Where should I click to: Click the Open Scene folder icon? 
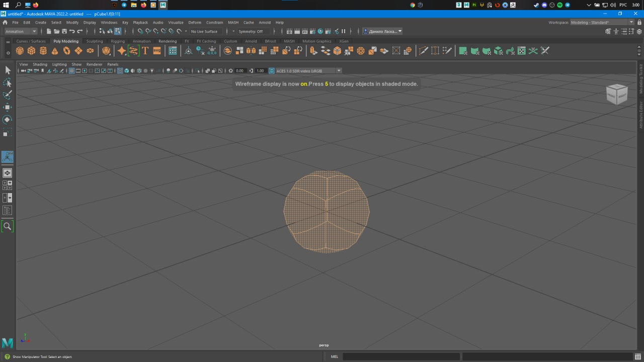pos(56,31)
